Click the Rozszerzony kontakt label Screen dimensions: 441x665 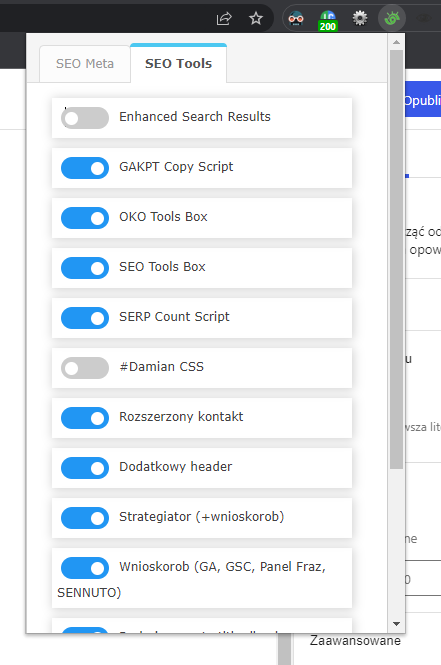[x=181, y=417]
